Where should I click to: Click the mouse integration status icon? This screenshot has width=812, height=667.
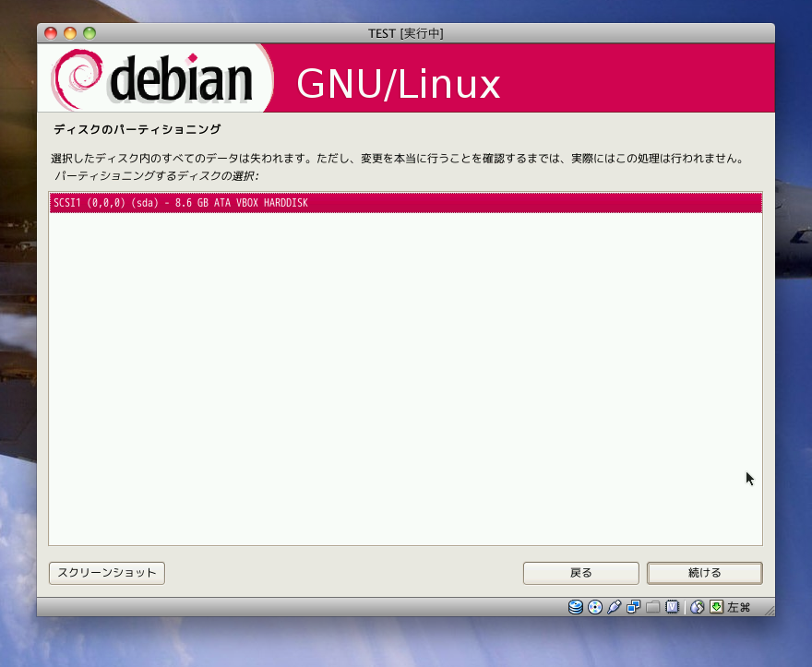[697, 607]
